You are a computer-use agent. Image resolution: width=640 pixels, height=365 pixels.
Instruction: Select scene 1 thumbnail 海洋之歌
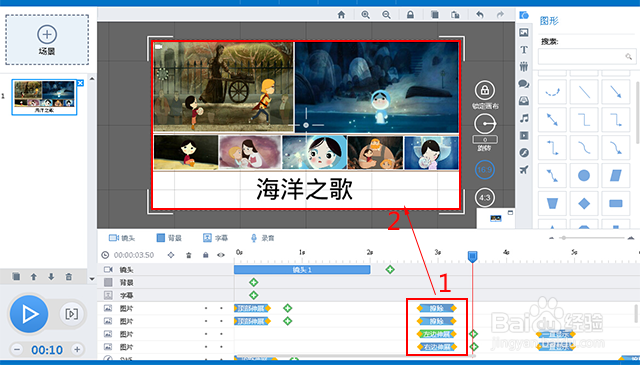point(44,97)
